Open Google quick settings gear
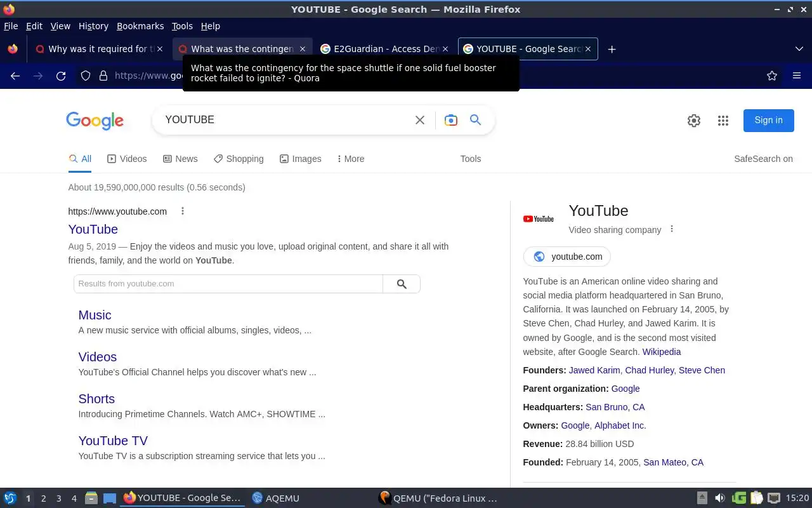The image size is (812, 508). point(694,121)
